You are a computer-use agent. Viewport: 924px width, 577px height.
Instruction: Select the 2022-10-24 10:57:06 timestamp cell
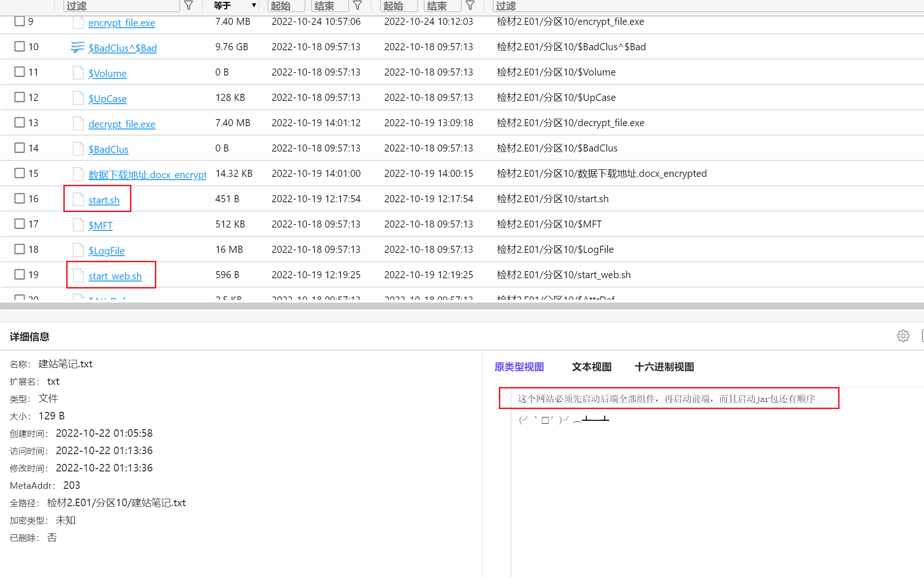[x=316, y=21]
